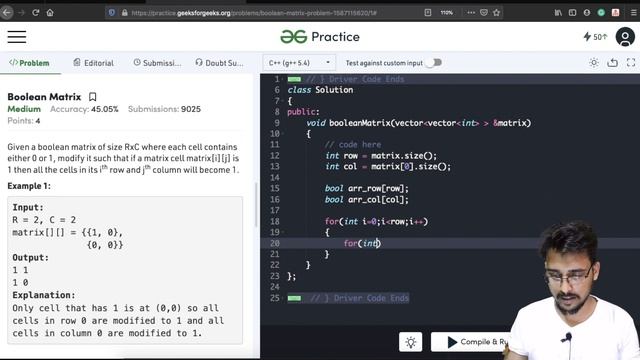Screen dimensions: 640x360
Task: Reload the page with the refresh icon
Action: [x=36, y=13]
